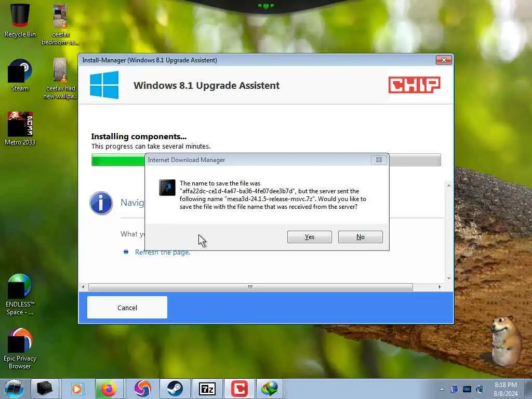The height and width of the screenshot is (399, 532).
Task: Click the down arrow of vertical scrollbar
Action: pyautogui.click(x=449, y=278)
